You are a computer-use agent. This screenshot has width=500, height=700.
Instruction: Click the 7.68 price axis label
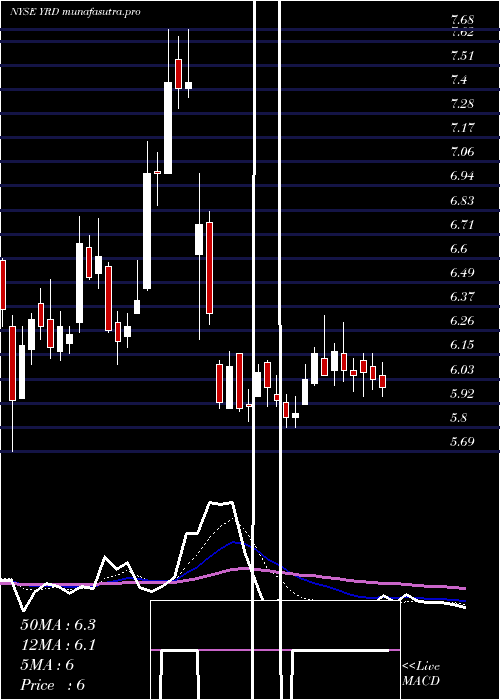pyautogui.click(x=462, y=20)
